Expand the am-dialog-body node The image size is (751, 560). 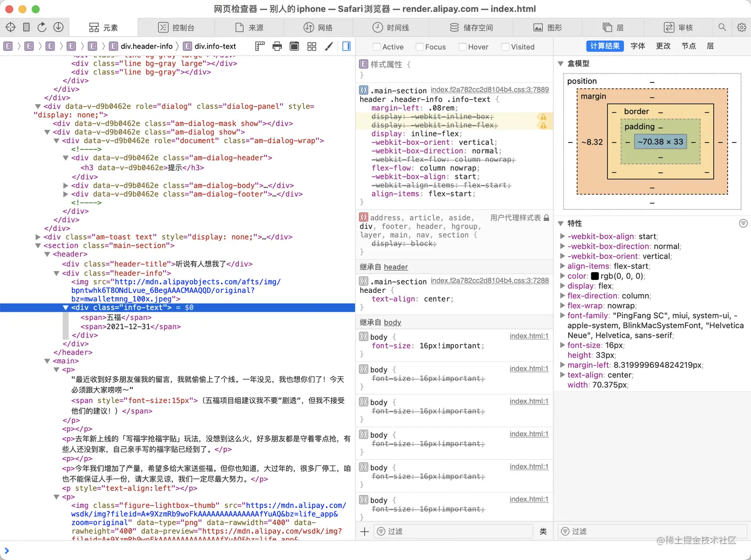click(66, 185)
